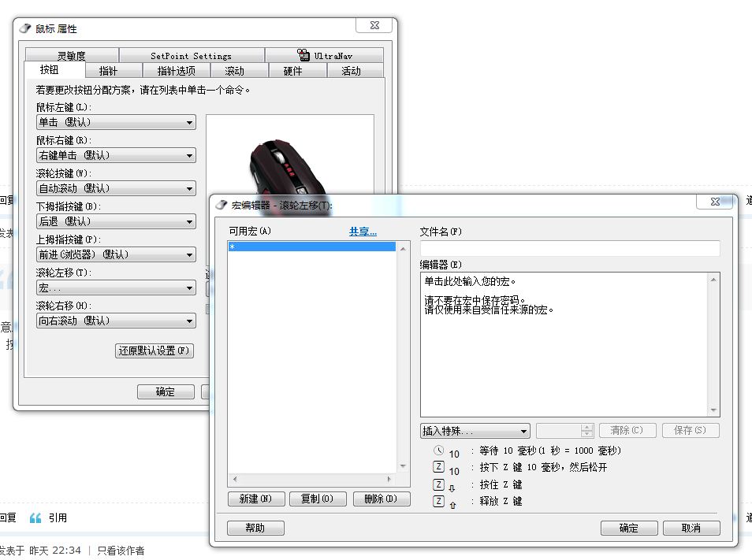This screenshot has width=752, height=560.
Task: Click the mouse icon in 宏编辑器 title bar
Action: 222,205
